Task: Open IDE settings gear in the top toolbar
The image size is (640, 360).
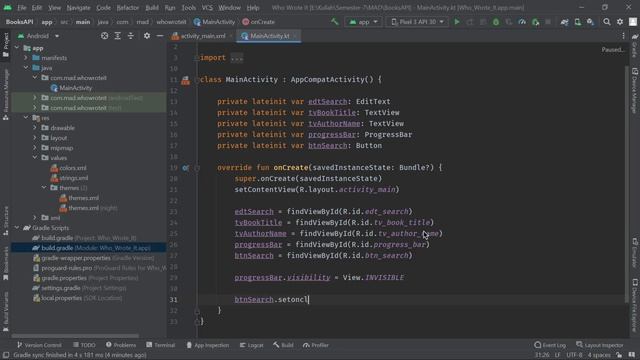Action: pyautogui.click(x=620, y=22)
